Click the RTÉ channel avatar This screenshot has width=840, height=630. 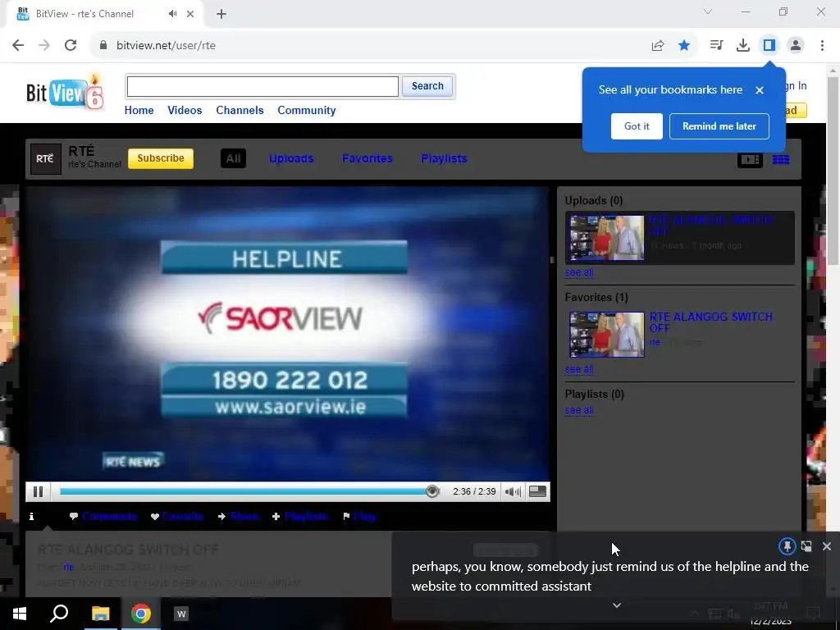pyautogui.click(x=46, y=158)
